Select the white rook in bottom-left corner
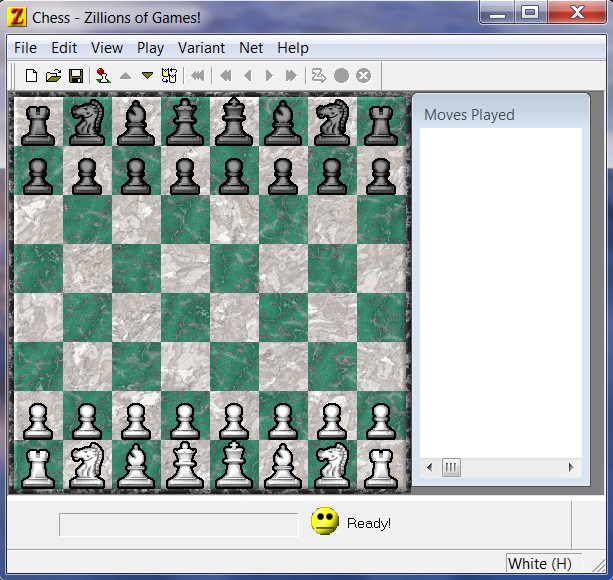This screenshot has height=580, width=613. pos(38,468)
